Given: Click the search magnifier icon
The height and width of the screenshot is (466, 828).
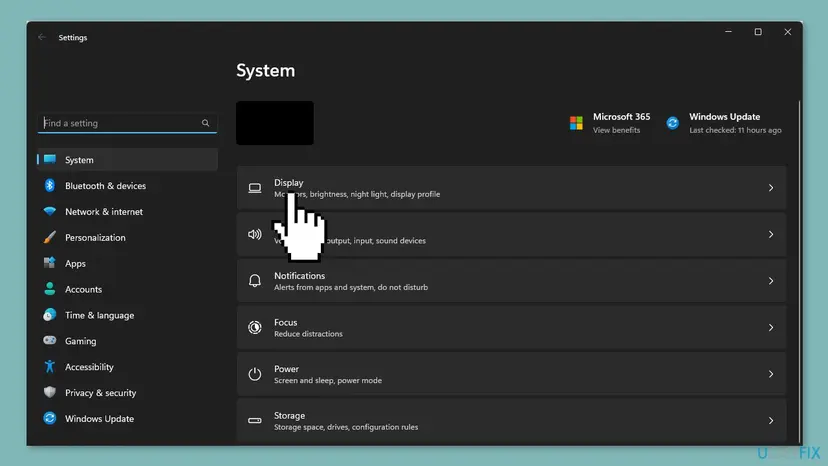Looking at the screenshot, I should coord(205,123).
